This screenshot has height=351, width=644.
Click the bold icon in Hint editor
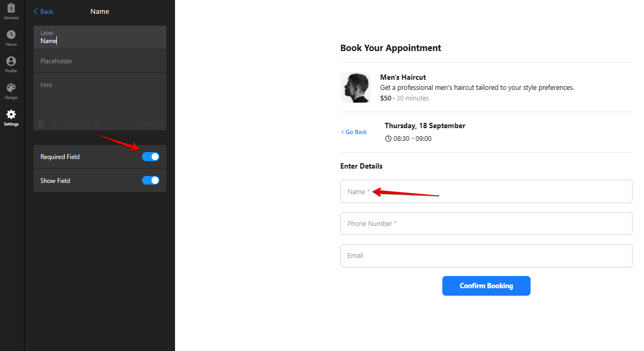click(x=41, y=124)
